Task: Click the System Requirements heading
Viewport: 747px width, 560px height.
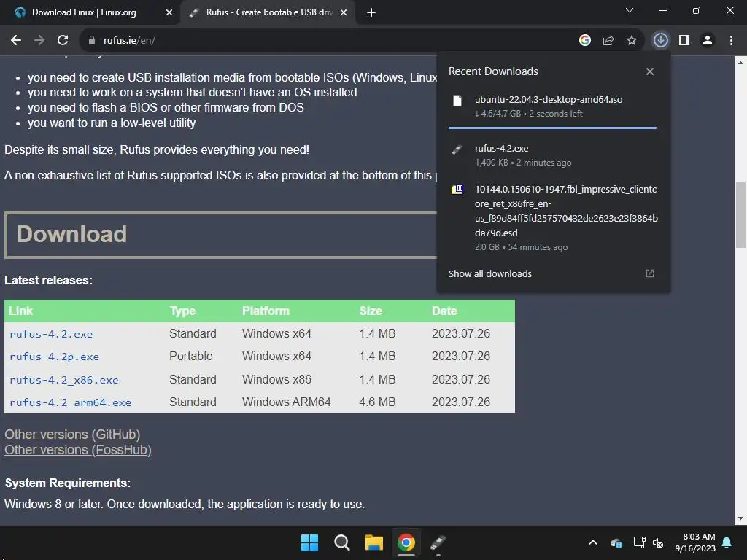Action: (x=68, y=483)
